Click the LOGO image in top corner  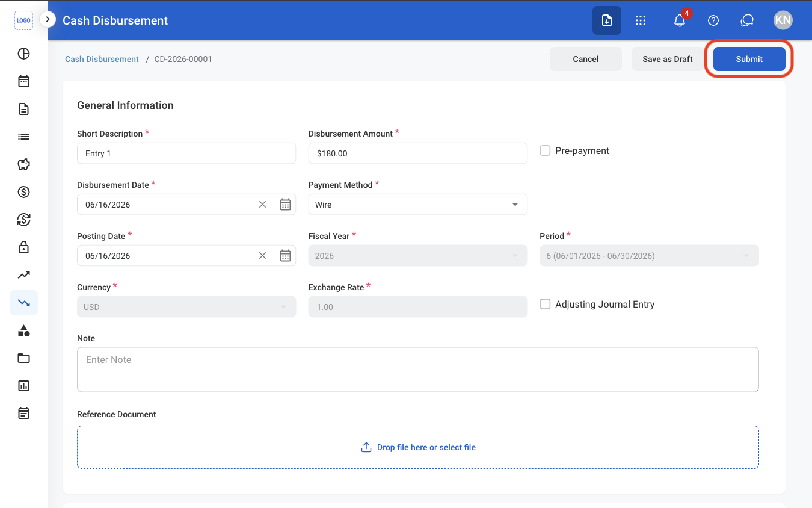(23, 20)
